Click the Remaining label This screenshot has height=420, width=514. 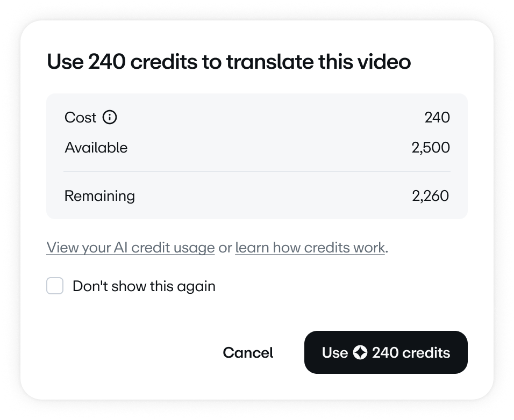[x=99, y=195]
